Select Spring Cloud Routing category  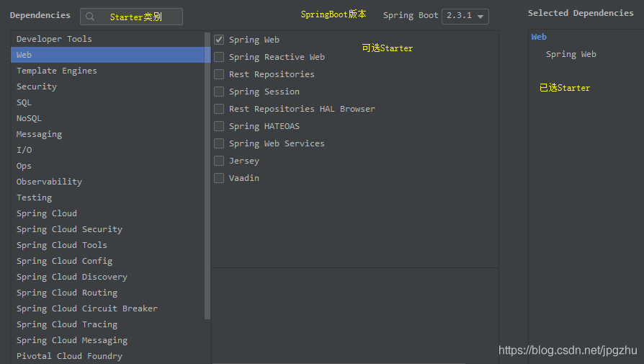pos(107,293)
